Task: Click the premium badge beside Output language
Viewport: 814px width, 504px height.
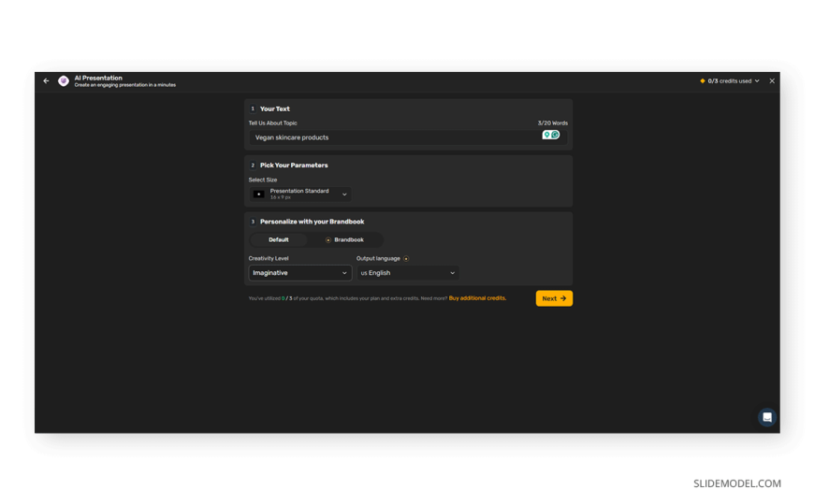Action: (x=406, y=259)
